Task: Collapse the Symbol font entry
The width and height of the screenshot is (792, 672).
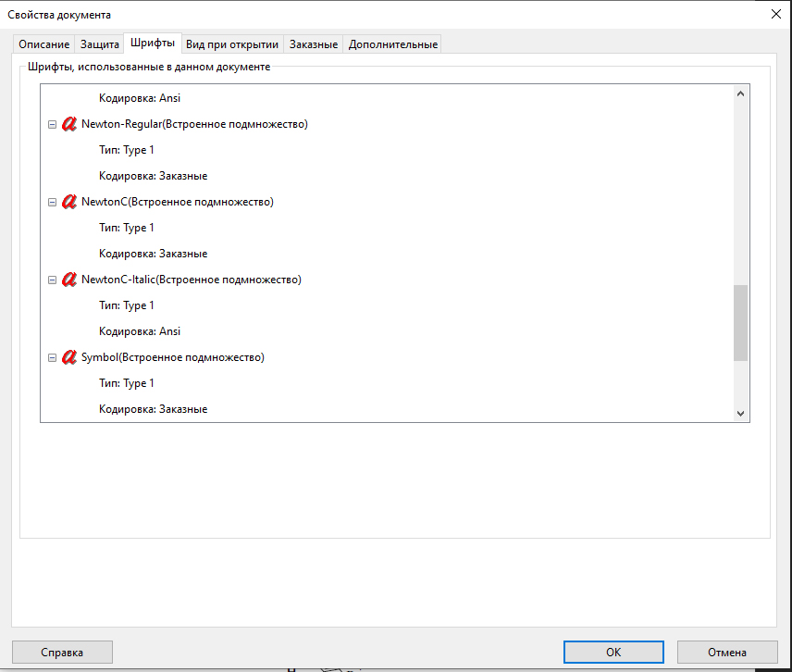Action: (x=52, y=357)
